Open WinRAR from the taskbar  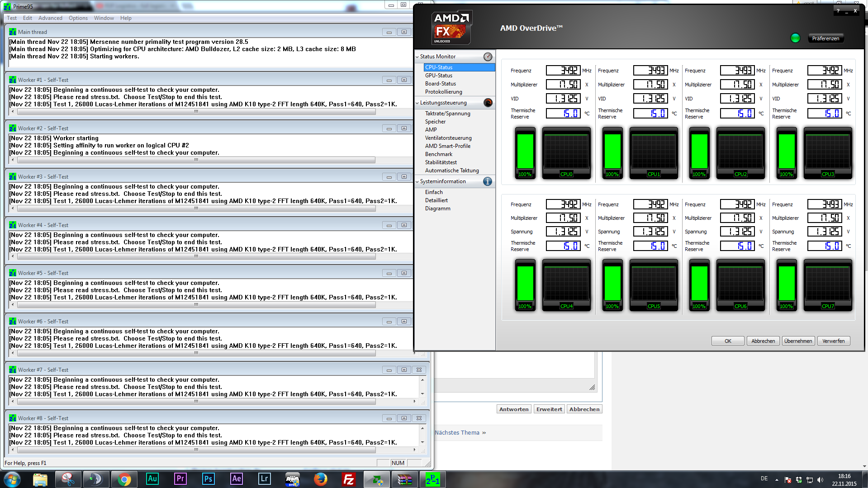pyautogui.click(x=405, y=479)
